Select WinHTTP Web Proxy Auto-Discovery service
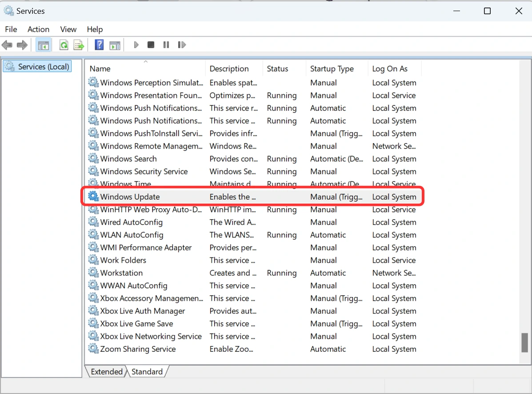Viewport: 532px width, 394px height. pos(252,209)
